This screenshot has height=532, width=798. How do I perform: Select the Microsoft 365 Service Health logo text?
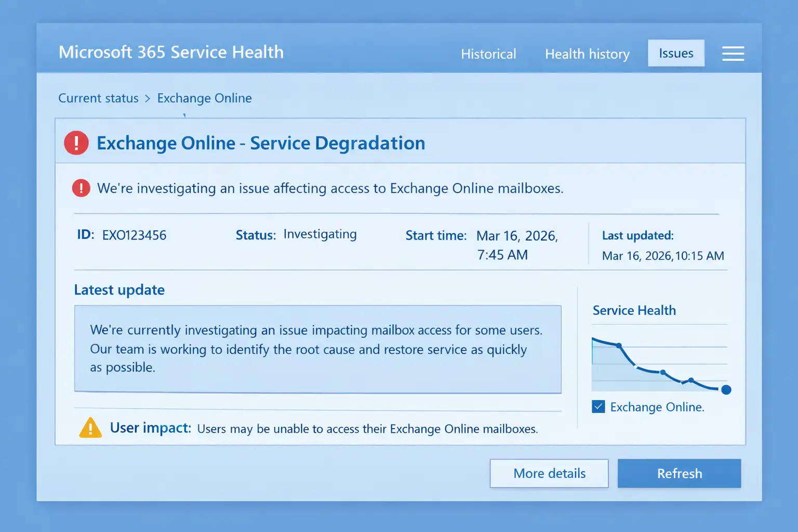point(171,52)
